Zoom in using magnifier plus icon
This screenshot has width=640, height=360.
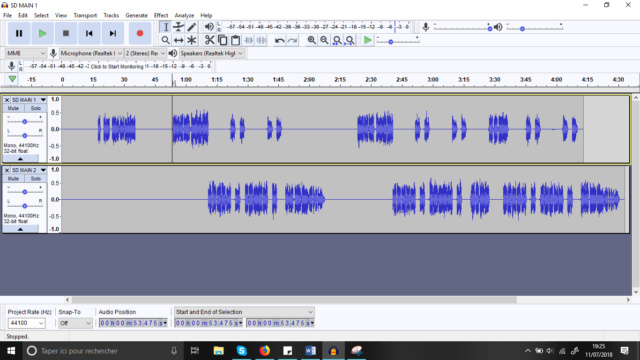pyautogui.click(x=311, y=40)
